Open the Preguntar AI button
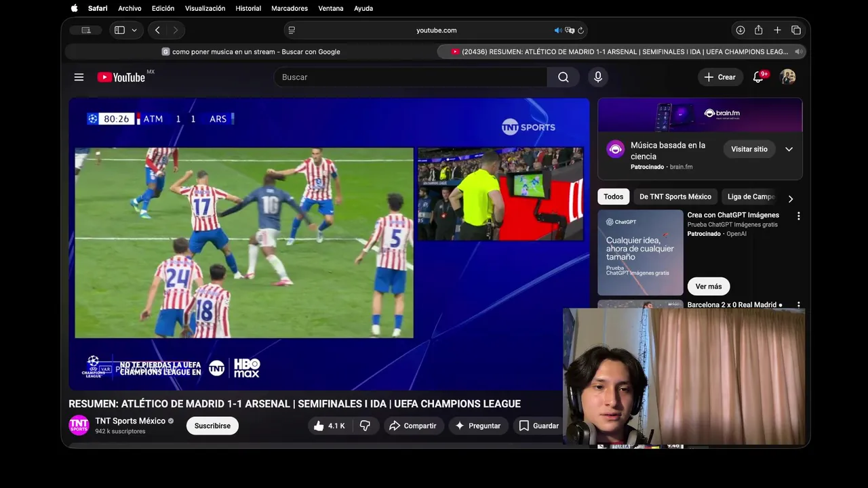The width and height of the screenshot is (868, 488). (x=478, y=426)
